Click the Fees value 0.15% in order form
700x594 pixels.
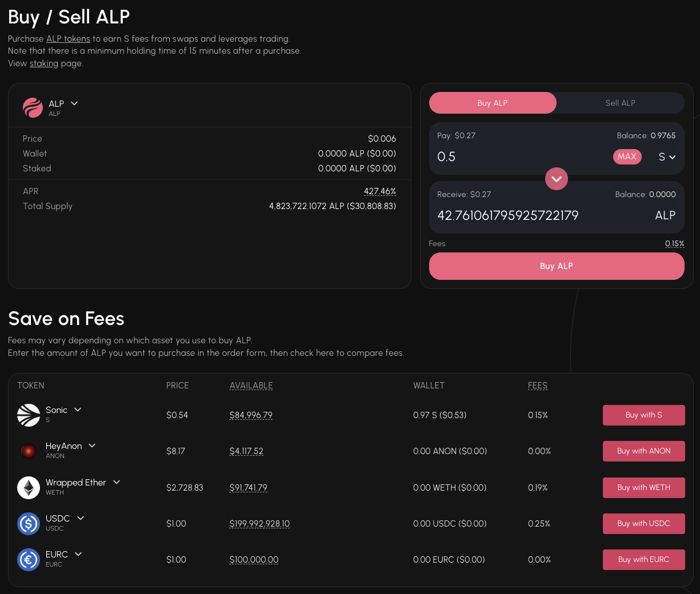[675, 244]
